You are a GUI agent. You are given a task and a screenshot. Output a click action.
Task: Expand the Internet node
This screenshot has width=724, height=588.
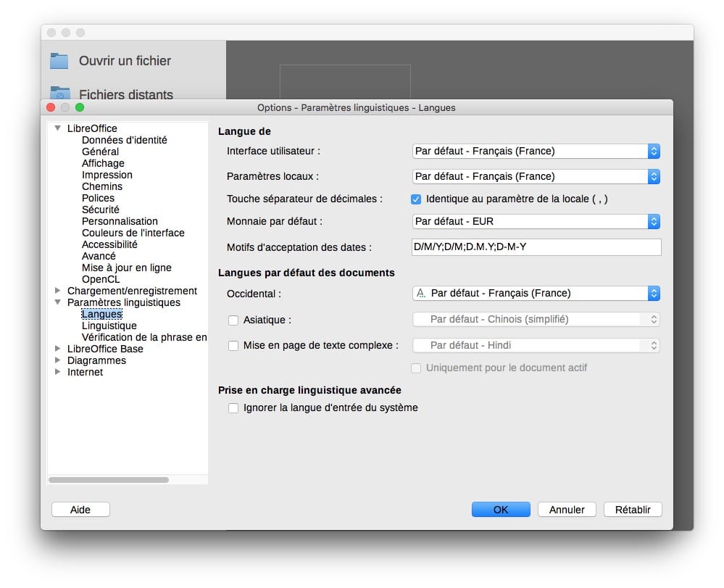coord(58,371)
